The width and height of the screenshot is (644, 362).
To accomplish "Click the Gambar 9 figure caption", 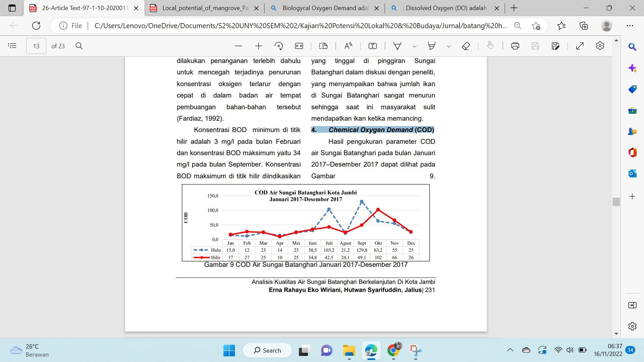I will tap(306, 264).
